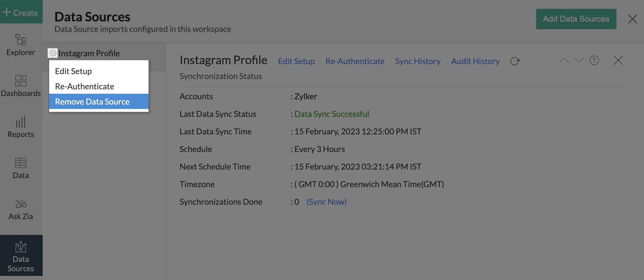Click the Synchronization Status subheading

pyautogui.click(x=221, y=76)
